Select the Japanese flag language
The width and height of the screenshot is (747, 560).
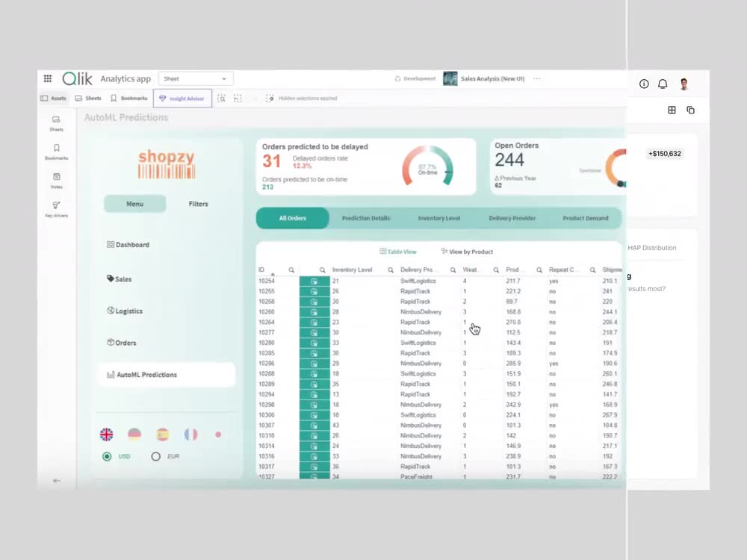[x=218, y=435]
